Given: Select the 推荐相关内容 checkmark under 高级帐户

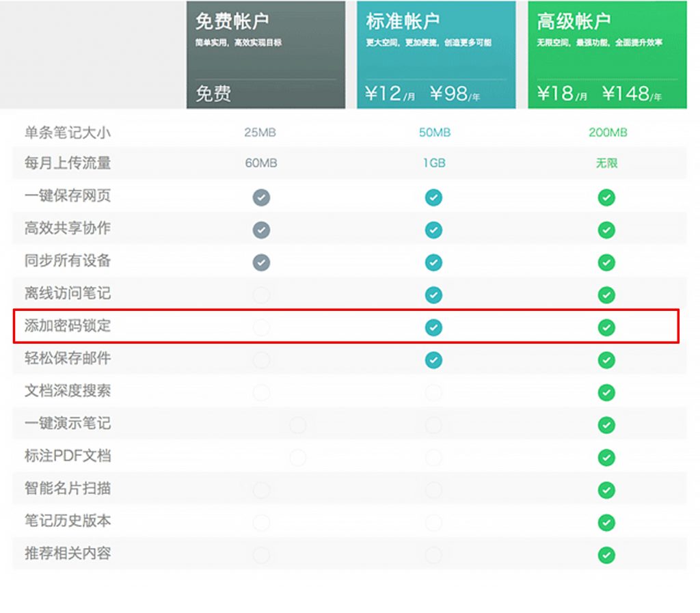Looking at the screenshot, I should point(606,555).
